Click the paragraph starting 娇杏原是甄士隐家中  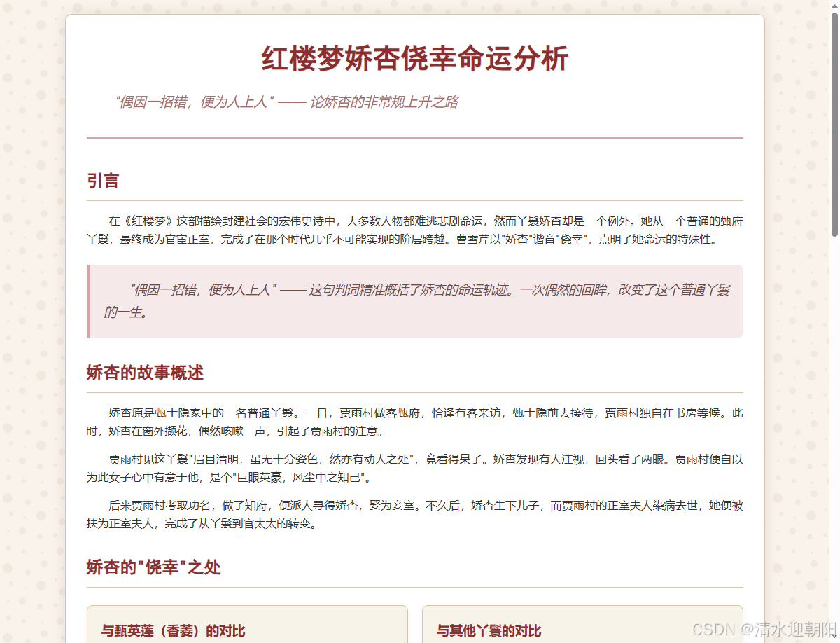coord(414,422)
